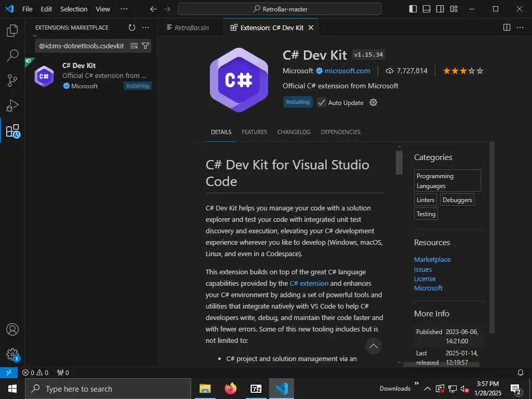Viewport: 532px width, 399px height.
Task: Open Source Control view
Action: point(12,81)
